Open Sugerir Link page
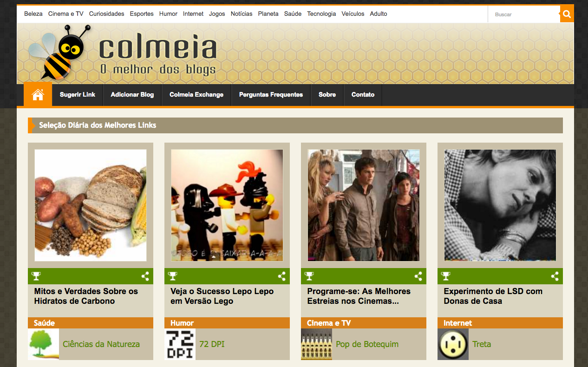Image resolution: width=588 pixels, height=367 pixels. (x=78, y=95)
